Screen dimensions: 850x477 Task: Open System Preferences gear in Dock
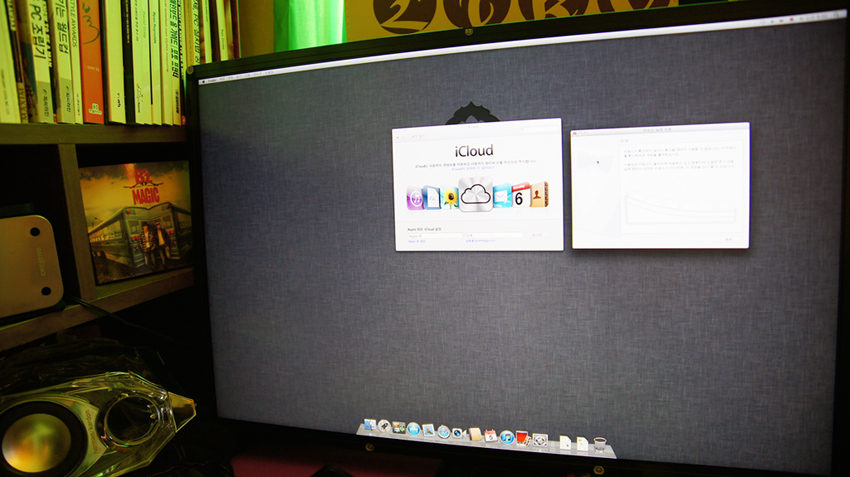(x=540, y=440)
